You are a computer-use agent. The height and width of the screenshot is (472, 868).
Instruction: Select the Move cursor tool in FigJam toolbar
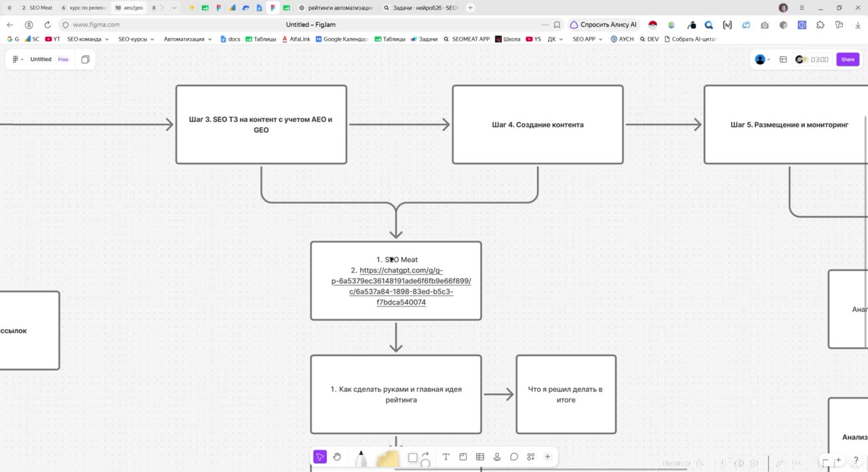320,457
